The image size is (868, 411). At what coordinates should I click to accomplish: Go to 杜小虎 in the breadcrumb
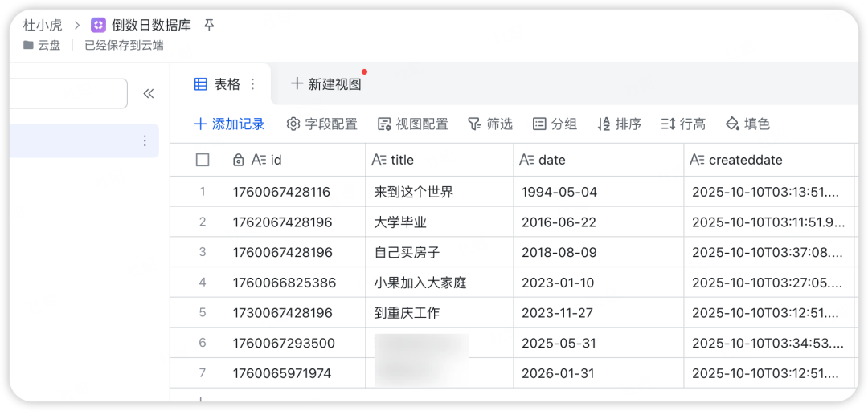point(43,26)
